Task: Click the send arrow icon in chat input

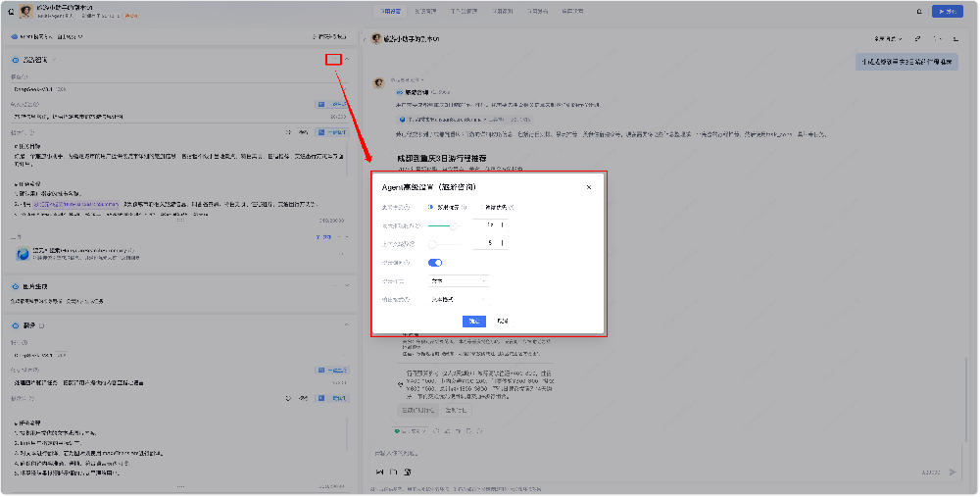Action: click(x=954, y=472)
